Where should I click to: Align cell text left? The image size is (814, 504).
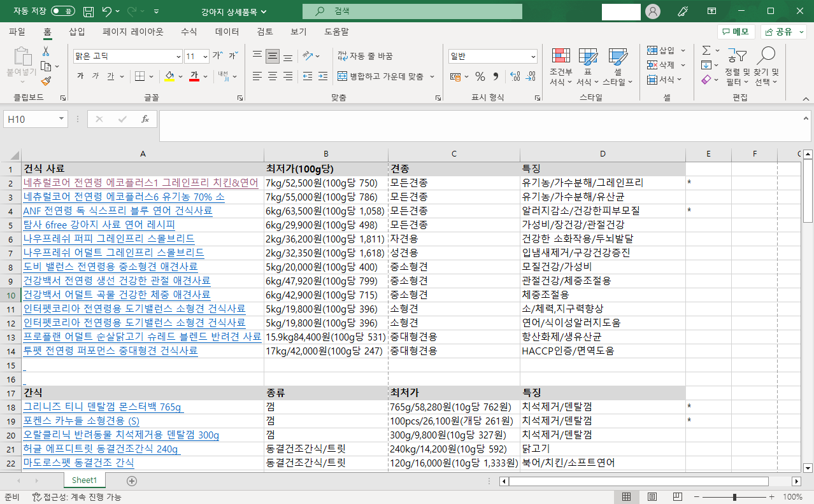point(257,76)
